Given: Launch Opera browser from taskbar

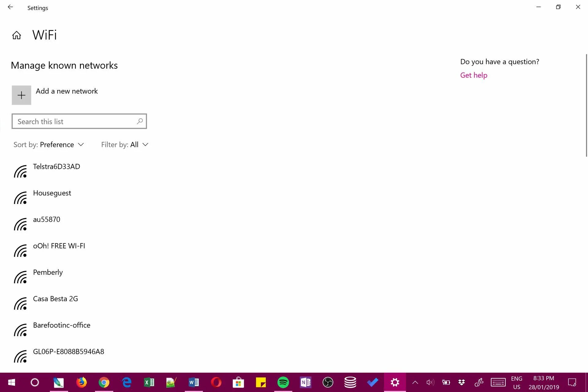Looking at the screenshot, I should [216, 382].
